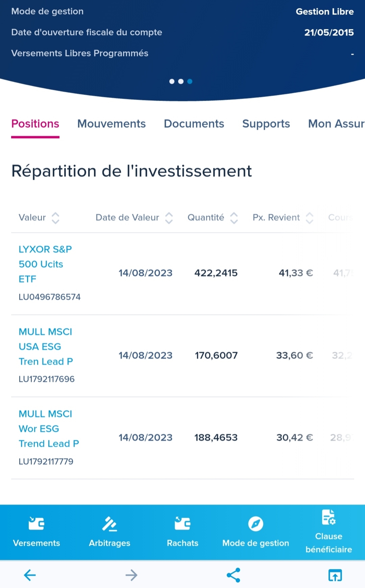This screenshot has width=365, height=588.
Task: Open MULL MSCI Wor ESG Trend link
Action: [x=48, y=429]
